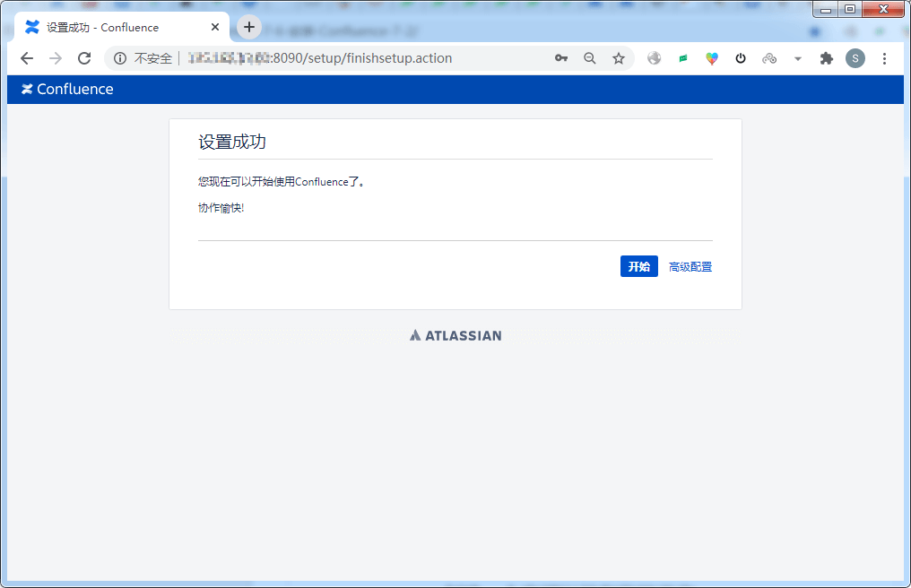This screenshot has height=588, width=911.
Task: Click the 协作愉快! text
Action: pos(221,208)
